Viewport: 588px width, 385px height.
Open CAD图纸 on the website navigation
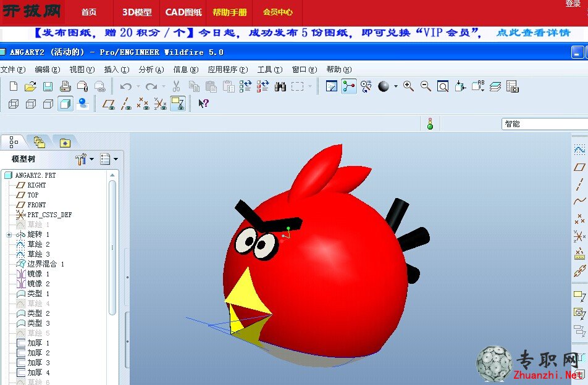tap(183, 12)
